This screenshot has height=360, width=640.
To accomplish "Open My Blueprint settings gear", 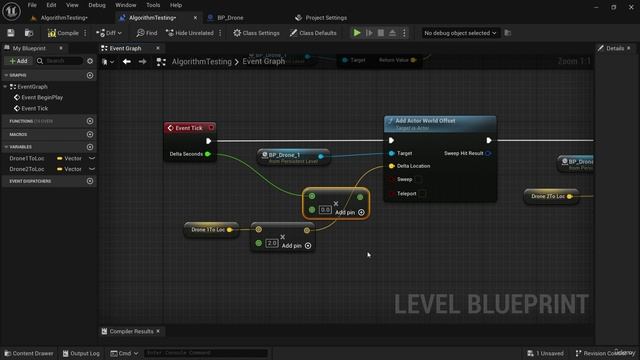I will [90, 61].
